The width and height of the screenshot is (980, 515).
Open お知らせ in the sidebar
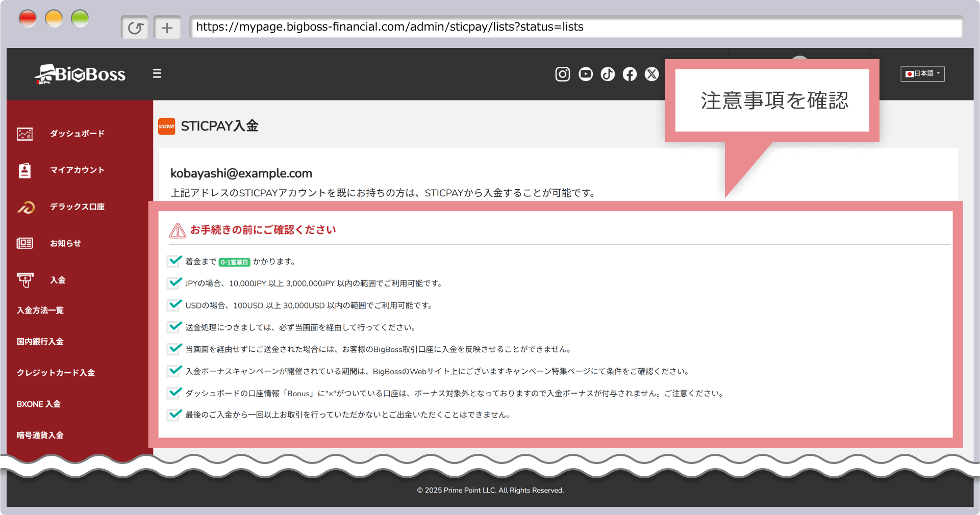coord(65,243)
